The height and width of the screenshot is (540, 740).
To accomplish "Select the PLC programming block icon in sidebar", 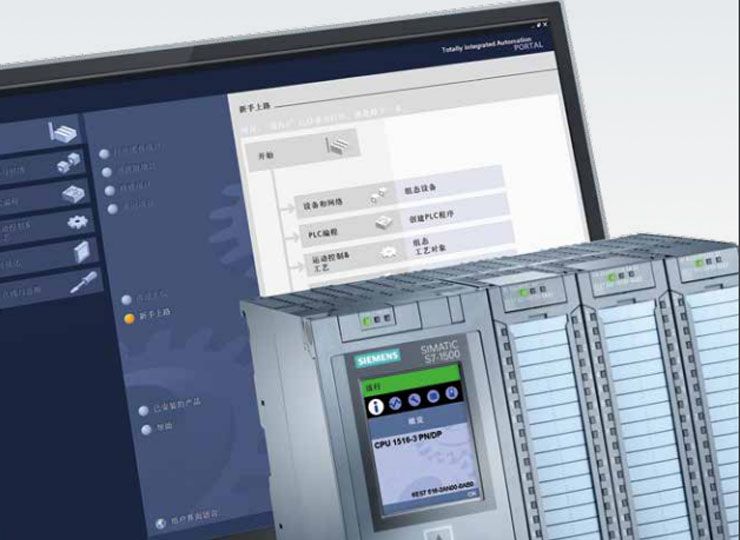I will (x=73, y=193).
